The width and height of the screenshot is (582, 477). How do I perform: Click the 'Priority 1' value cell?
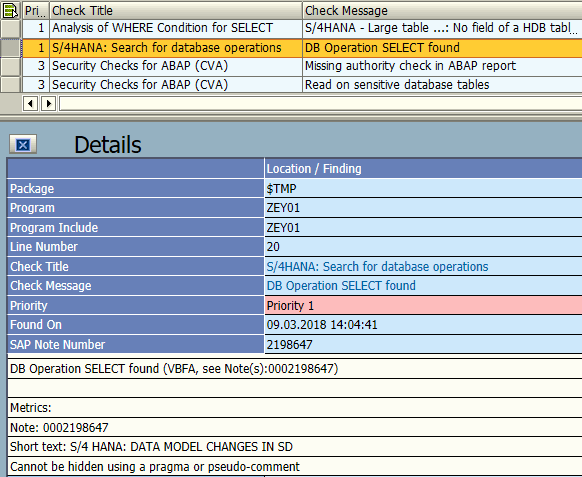[423, 306]
